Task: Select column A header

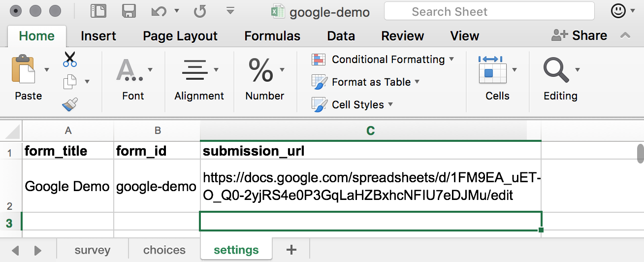Action: [68, 131]
